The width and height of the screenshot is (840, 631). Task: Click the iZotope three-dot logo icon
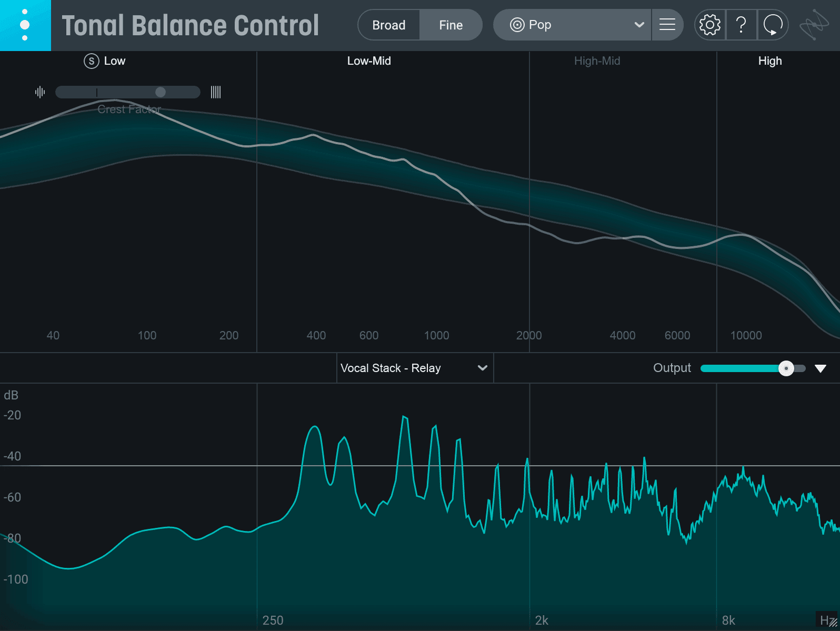coord(25,25)
